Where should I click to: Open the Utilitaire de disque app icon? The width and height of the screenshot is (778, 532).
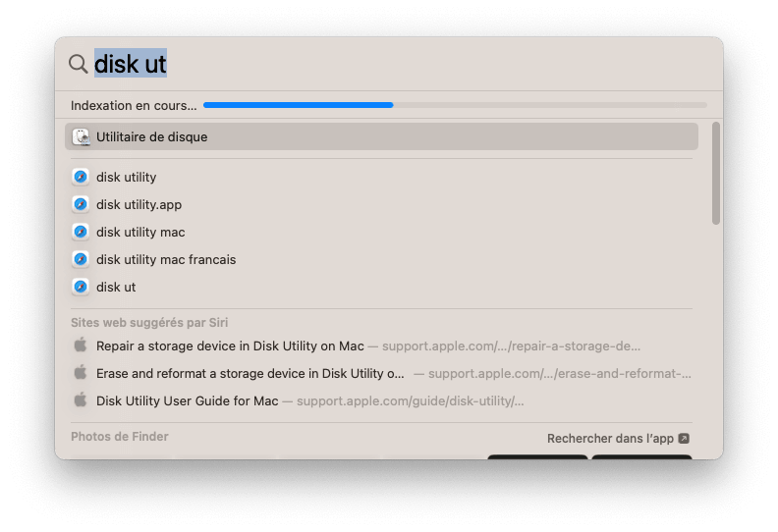(x=81, y=136)
